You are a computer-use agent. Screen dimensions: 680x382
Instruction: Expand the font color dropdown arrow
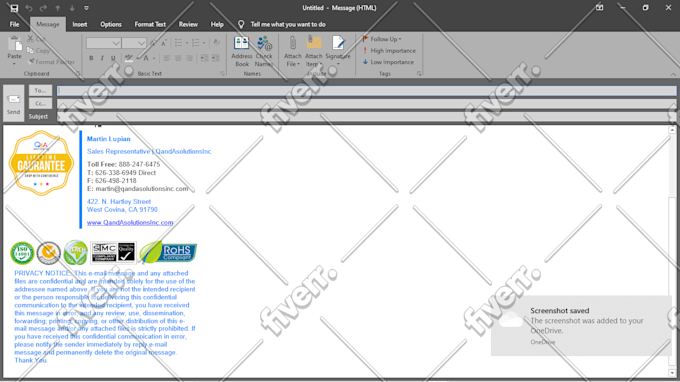coord(154,59)
